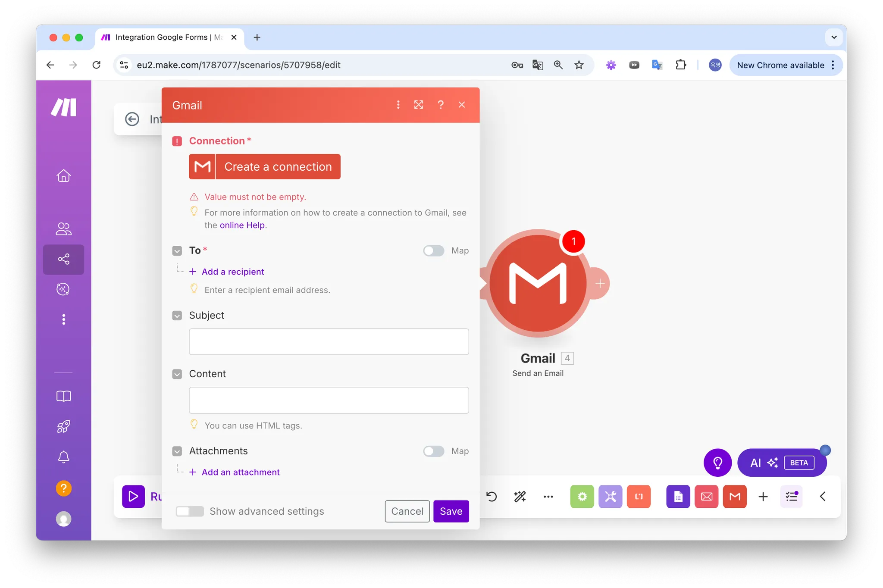Open the AI agents sidebar icon
This screenshot has width=883, height=588.
[64, 289]
